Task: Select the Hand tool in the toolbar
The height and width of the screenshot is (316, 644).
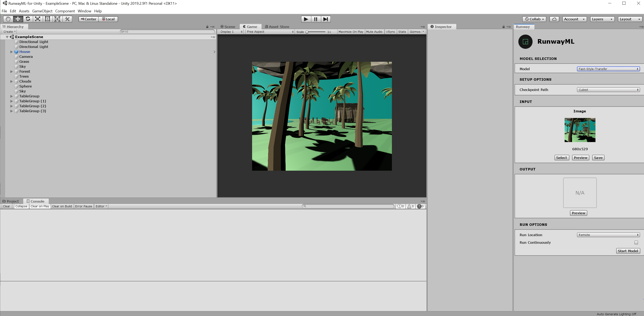Action: pos(8,19)
